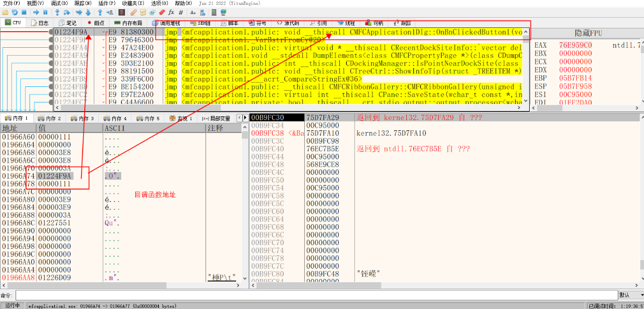Switch to the 引用 references tab
644x309 pixels.
pyautogui.click(x=318, y=23)
